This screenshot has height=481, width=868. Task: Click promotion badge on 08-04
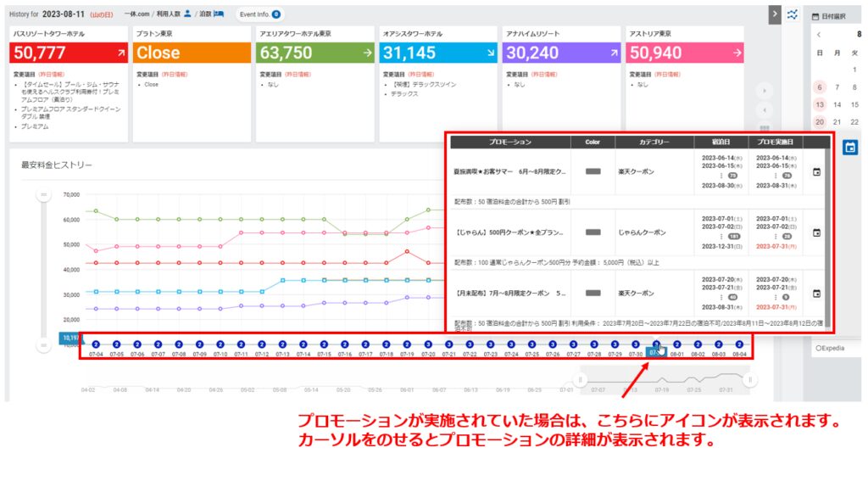click(x=739, y=344)
